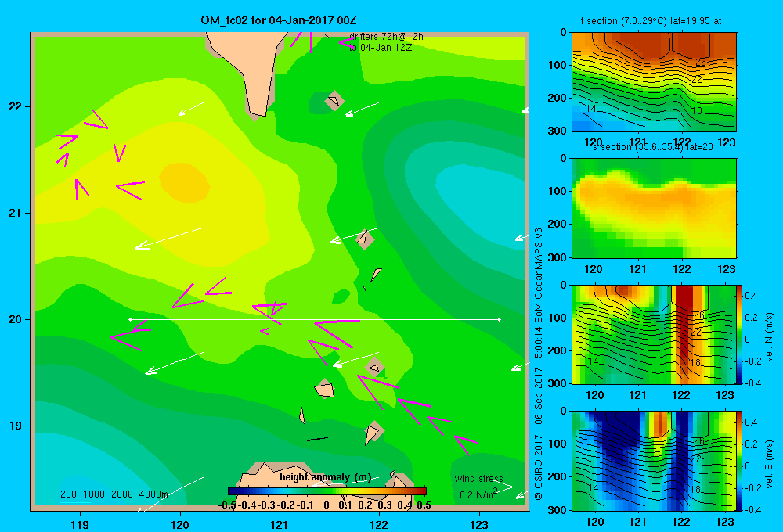The height and width of the screenshot is (532, 783).
Task: Click the '0.4' top tick on vel. N scale
Action: coord(751,296)
